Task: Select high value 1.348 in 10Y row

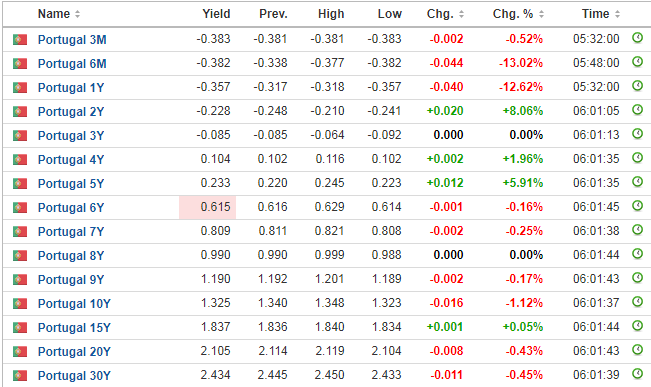Action: [x=329, y=303]
